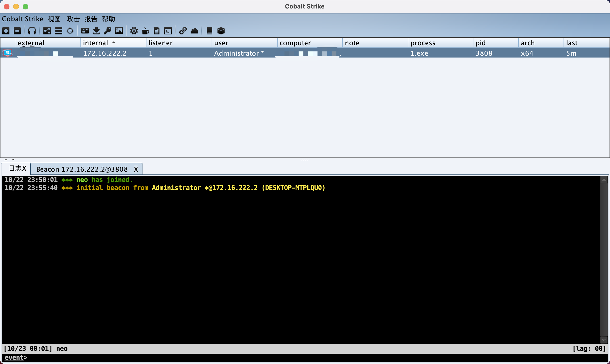
Task: Expand top panel with small down arrow
Action: (x=13, y=160)
